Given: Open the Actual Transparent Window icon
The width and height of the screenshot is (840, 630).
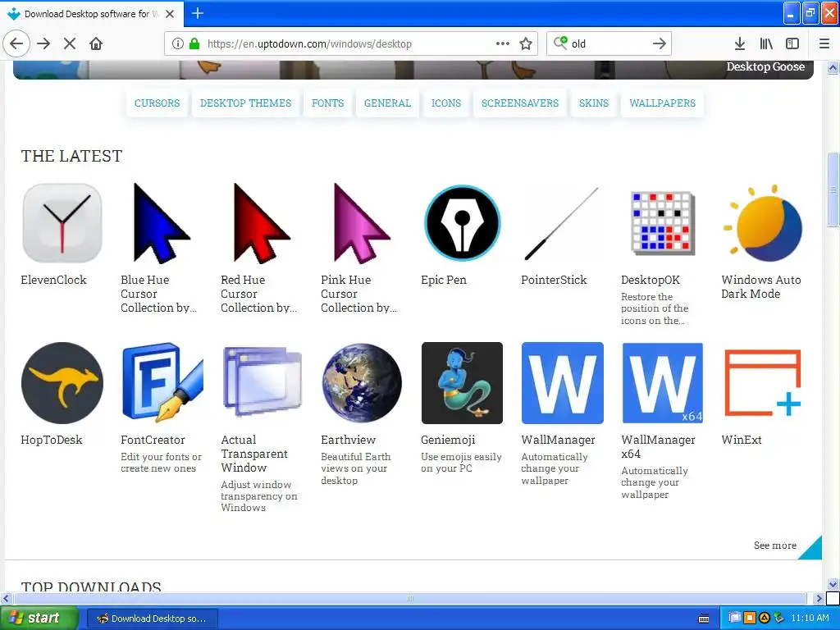Looking at the screenshot, I should [262, 382].
